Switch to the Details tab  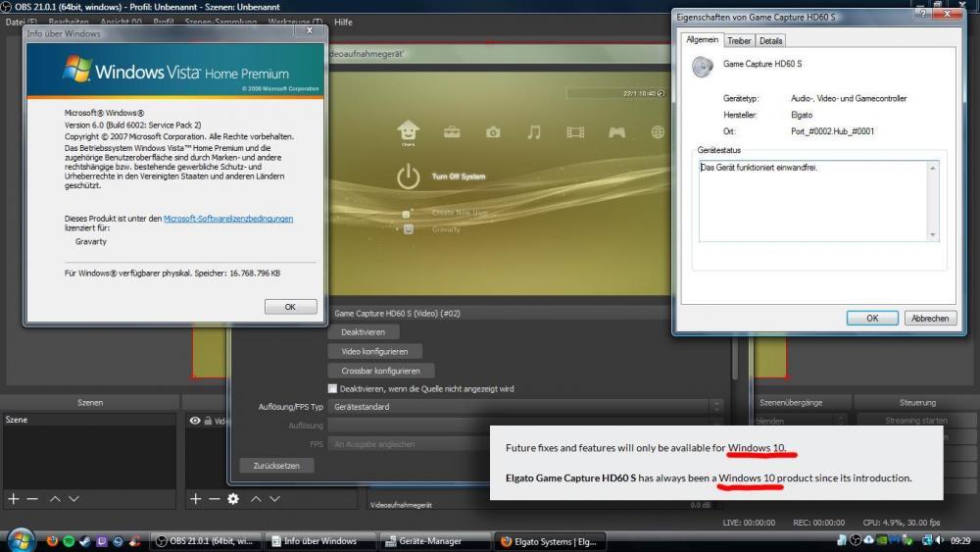coord(770,40)
